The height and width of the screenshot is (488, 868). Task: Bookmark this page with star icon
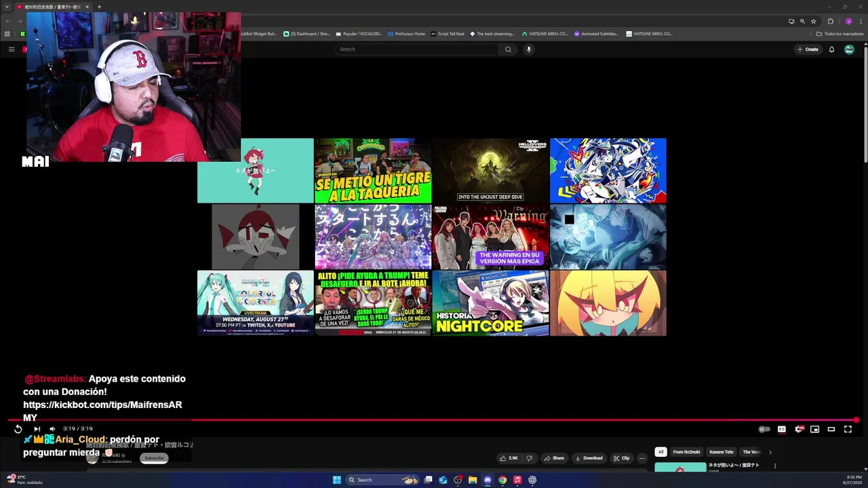[x=814, y=21]
